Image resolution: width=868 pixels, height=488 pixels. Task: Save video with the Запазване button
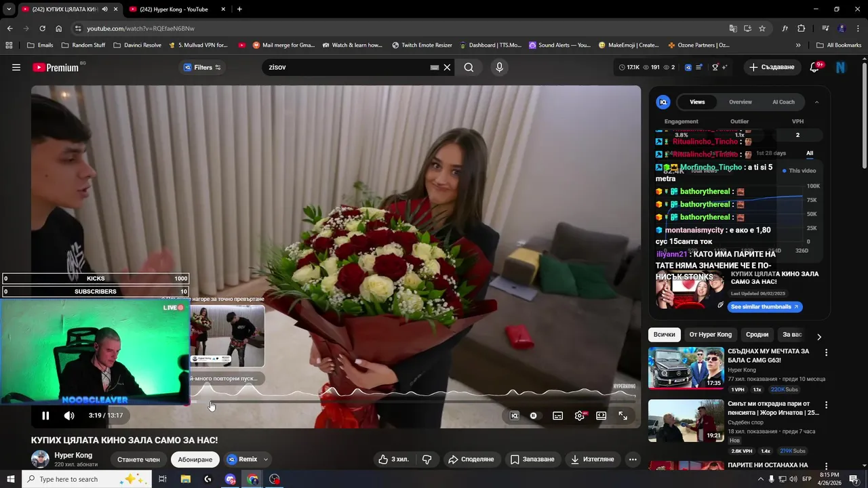pos(532,460)
